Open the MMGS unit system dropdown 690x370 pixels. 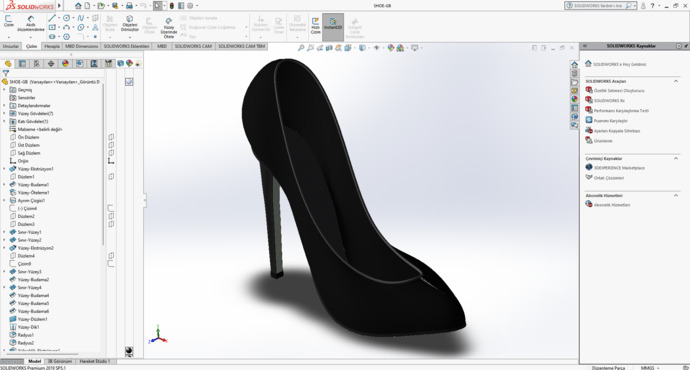pyautogui.click(x=650, y=367)
